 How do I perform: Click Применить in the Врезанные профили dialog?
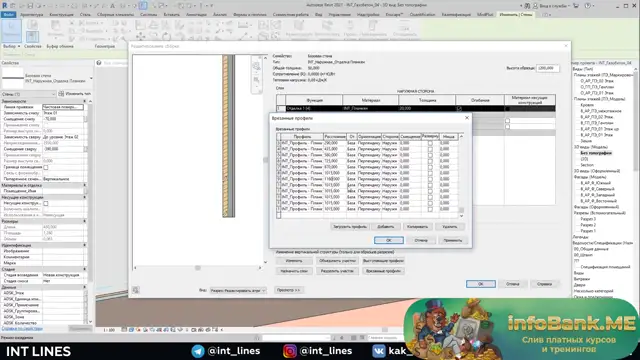click(x=453, y=240)
